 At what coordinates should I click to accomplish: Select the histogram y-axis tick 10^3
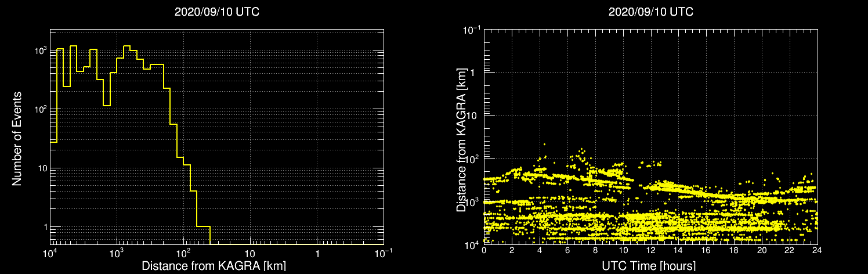40,51
